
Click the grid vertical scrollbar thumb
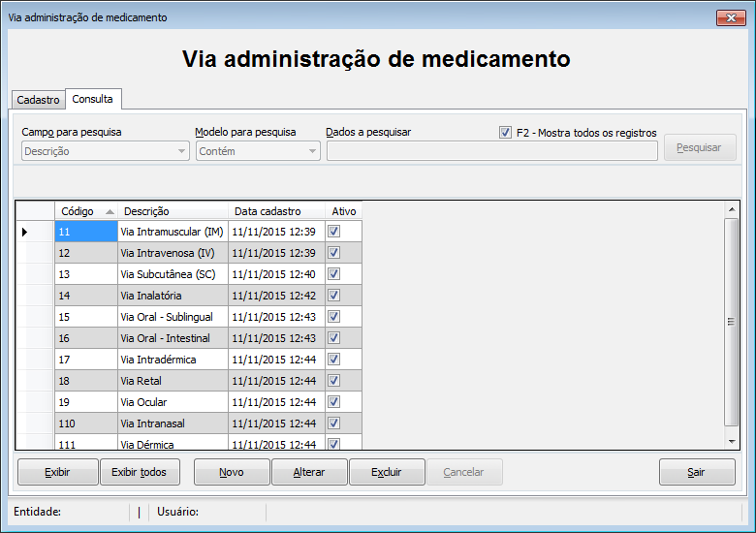(732, 322)
